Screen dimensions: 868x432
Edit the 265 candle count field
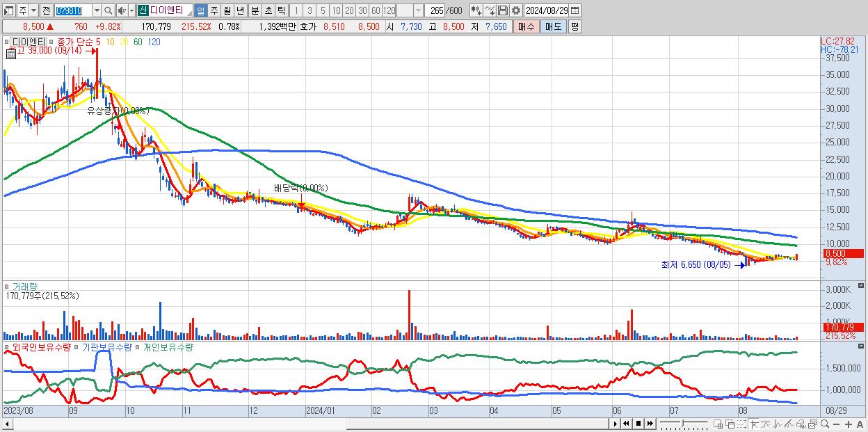436,10
